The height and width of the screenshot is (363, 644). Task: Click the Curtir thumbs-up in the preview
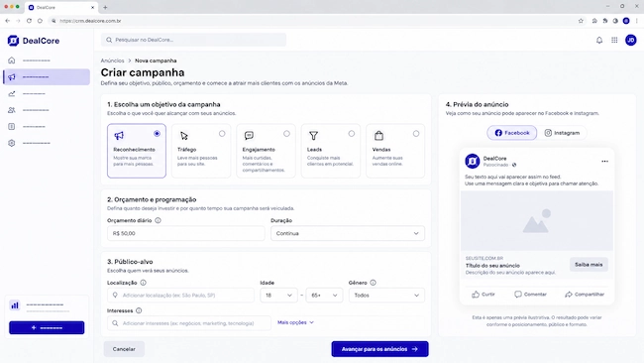pyautogui.click(x=476, y=295)
